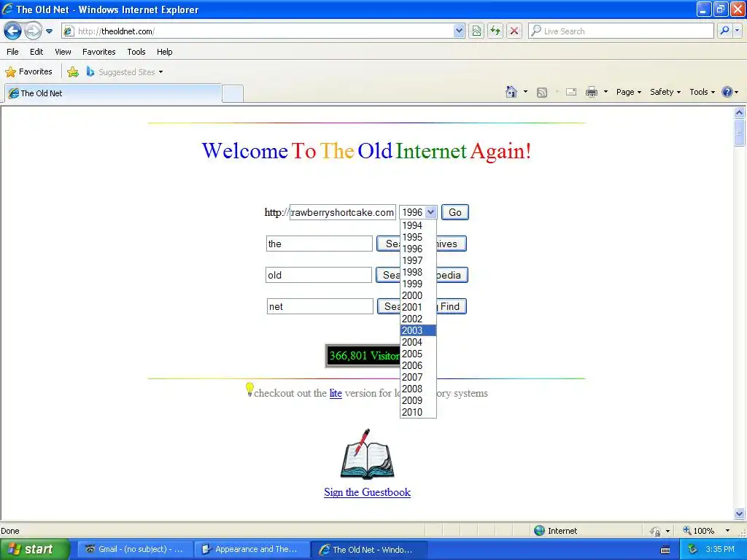Open the Tools menu in menu bar
747x560 pixels.
click(x=136, y=52)
